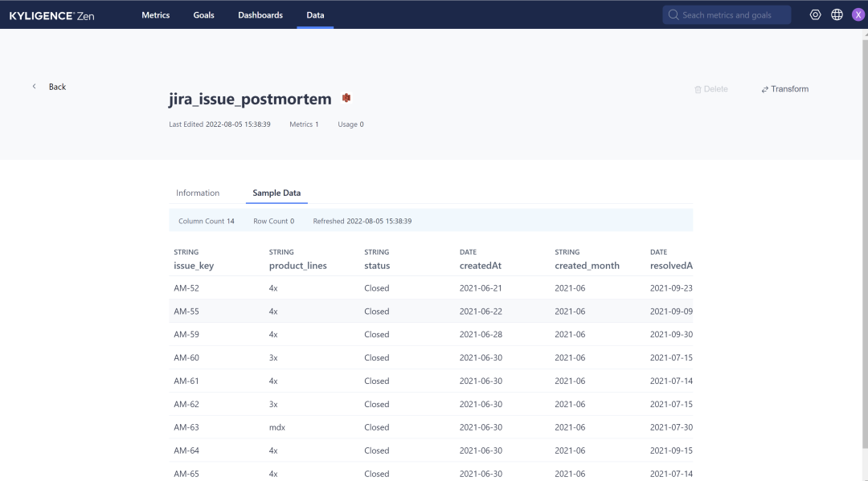Select the AM-64 cell
Image resolution: width=868 pixels, height=481 pixels.
click(x=186, y=450)
